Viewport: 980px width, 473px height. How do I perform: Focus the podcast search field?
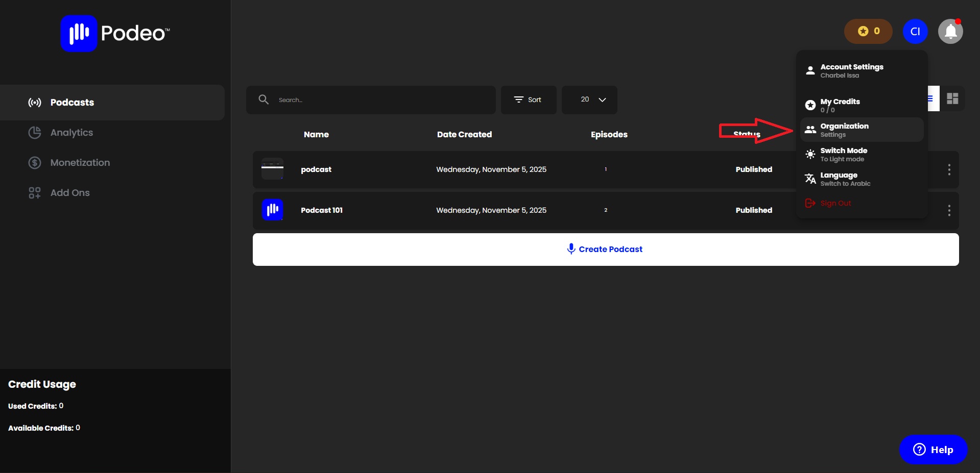pyautogui.click(x=371, y=100)
